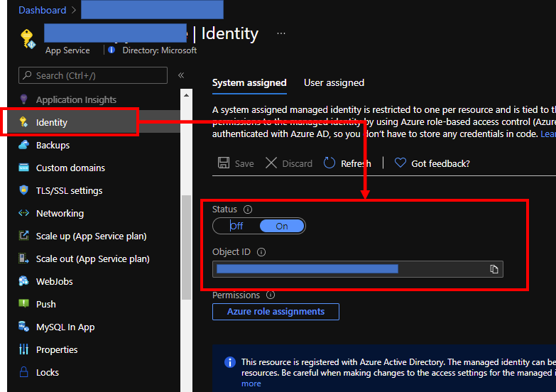Open Scale out (App Service plan)
This screenshot has height=392, width=556.
[x=94, y=258]
